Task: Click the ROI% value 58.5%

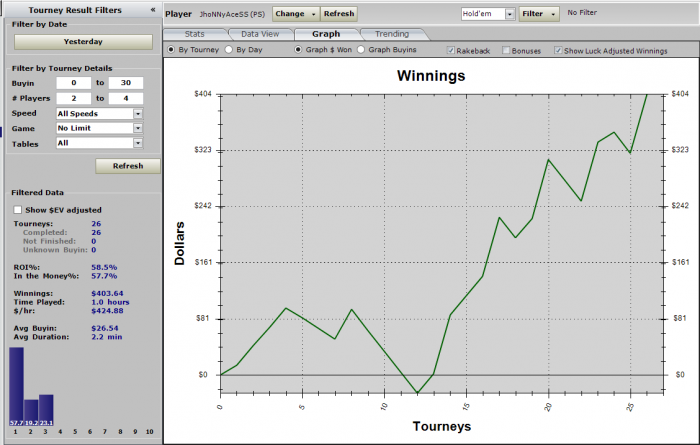Action: 104,267
